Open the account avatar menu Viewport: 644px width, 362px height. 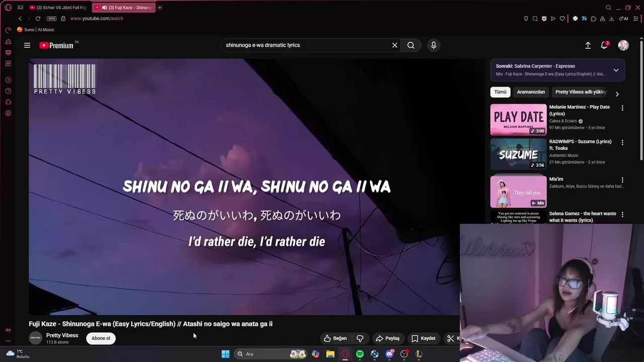[x=623, y=45]
